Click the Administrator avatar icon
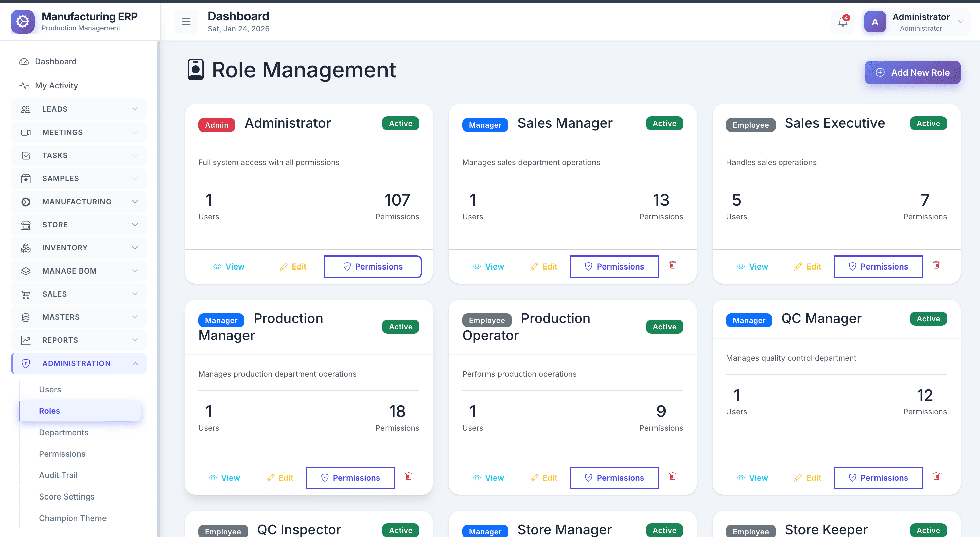Image resolution: width=980 pixels, height=537 pixels. 874,22
